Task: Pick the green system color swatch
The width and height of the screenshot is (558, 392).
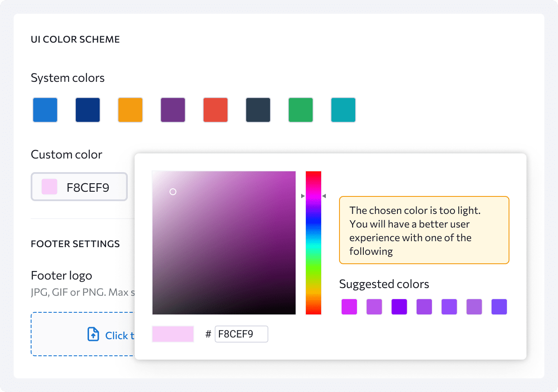Action: click(x=301, y=110)
